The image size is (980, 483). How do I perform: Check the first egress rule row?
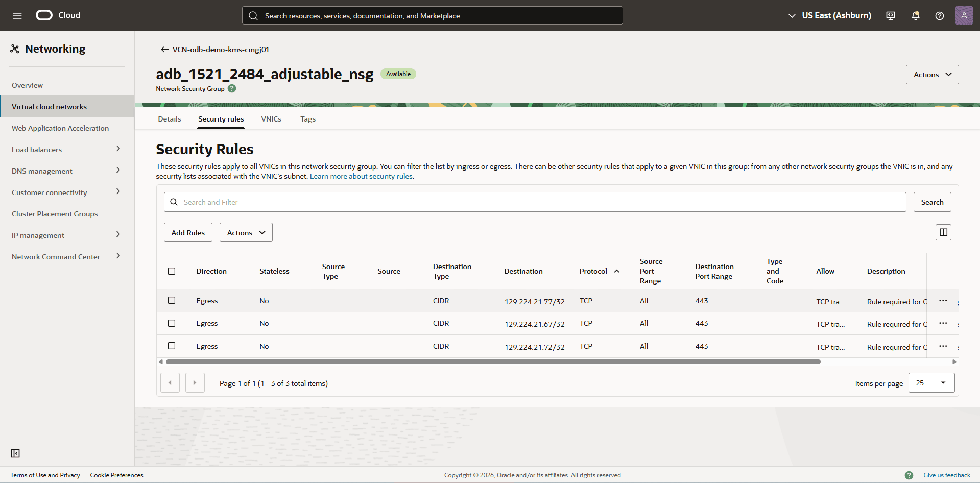(x=172, y=300)
